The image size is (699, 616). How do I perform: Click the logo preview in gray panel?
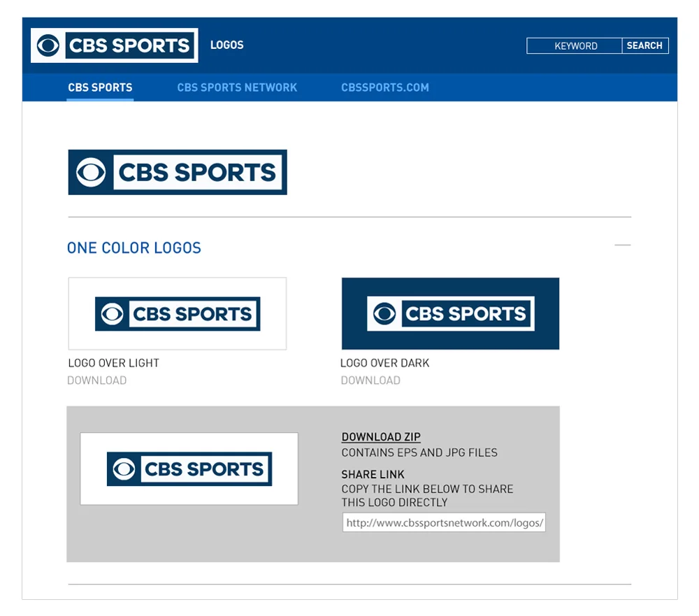(189, 468)
